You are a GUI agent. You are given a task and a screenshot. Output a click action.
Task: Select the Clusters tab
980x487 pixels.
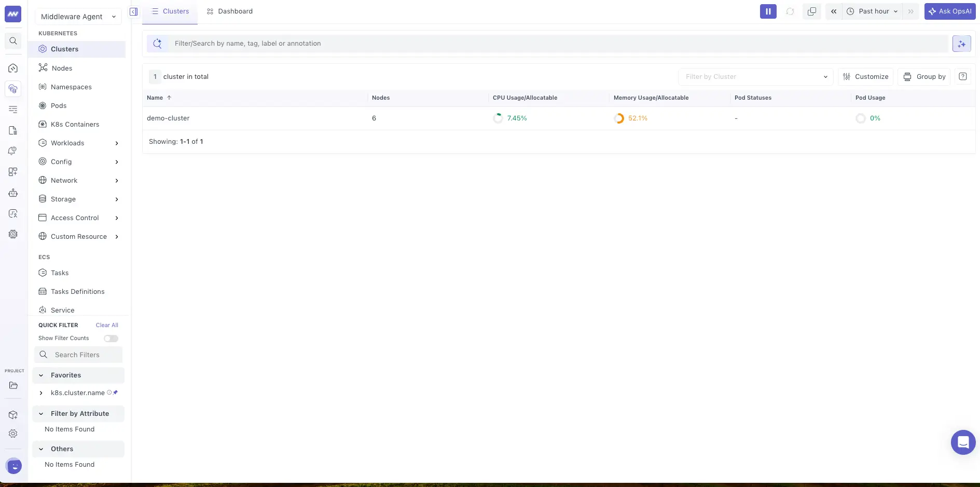pos(170,11)
